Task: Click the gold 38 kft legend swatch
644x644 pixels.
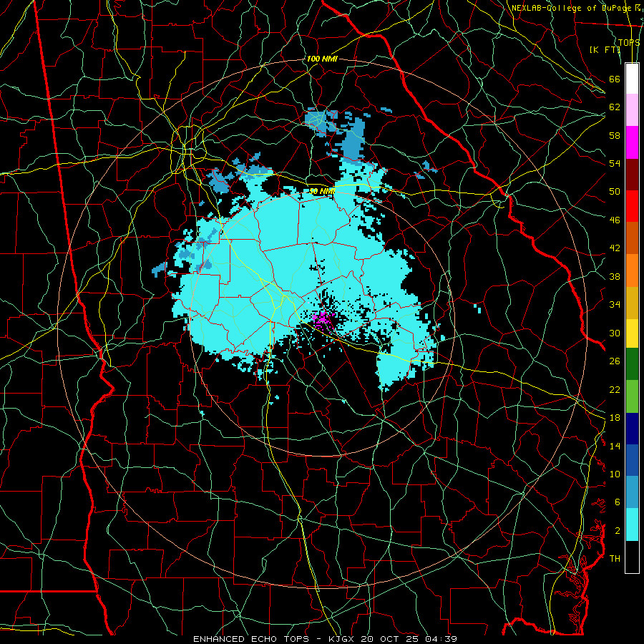Action: (632, 303)
